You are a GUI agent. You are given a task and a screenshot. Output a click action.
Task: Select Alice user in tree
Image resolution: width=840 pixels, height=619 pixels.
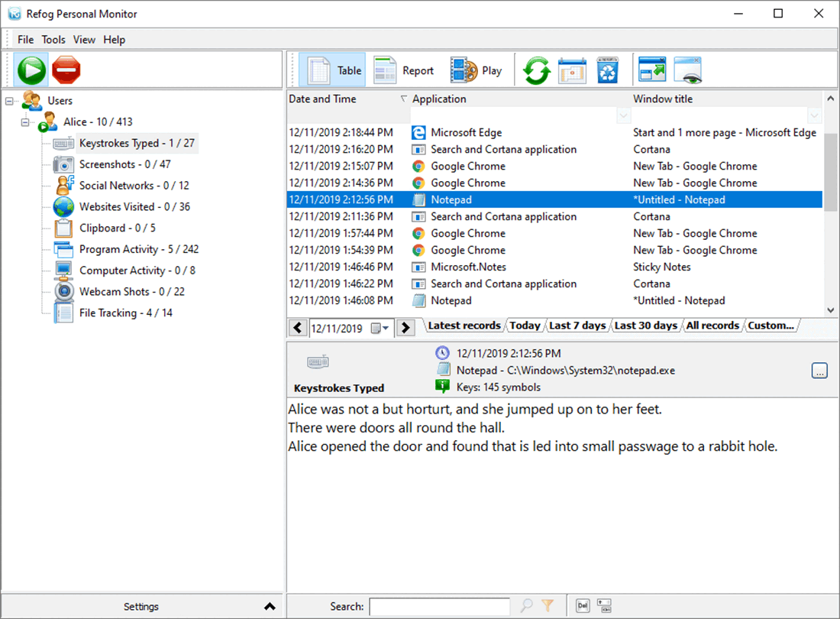(98, 122)
